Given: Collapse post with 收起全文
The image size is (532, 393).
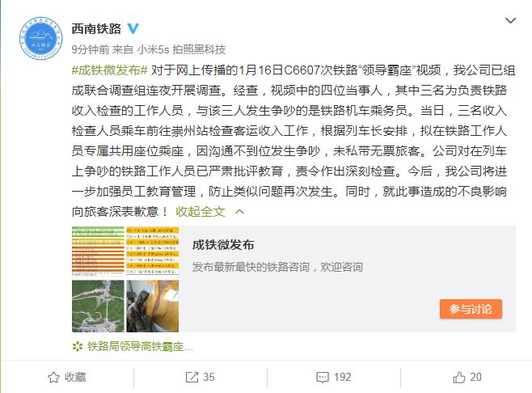Looking at the screenshot, I should [x=201, y=211].
